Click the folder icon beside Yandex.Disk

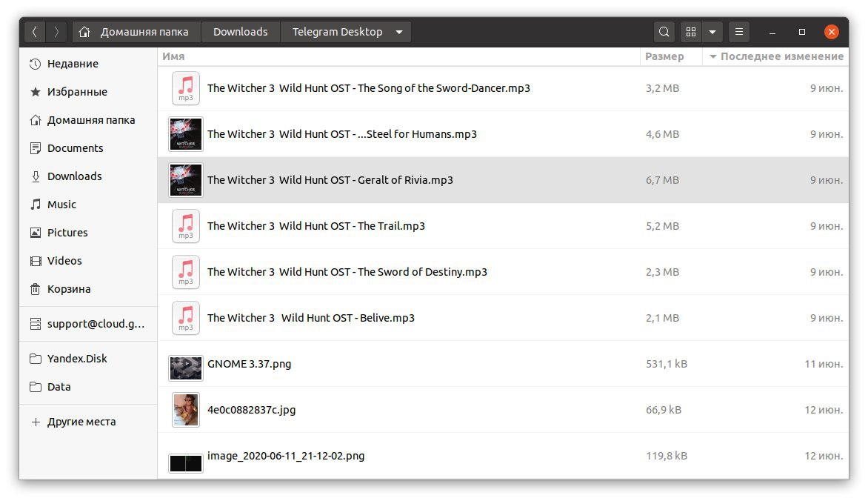36,359
